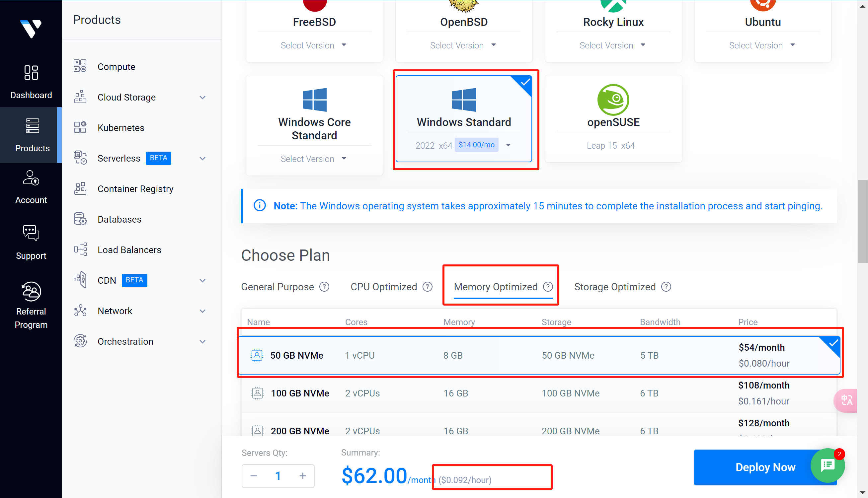The image size is (868, 498).
Task: Select the 50 GB NVMe plan row
Action: point(539,355)
